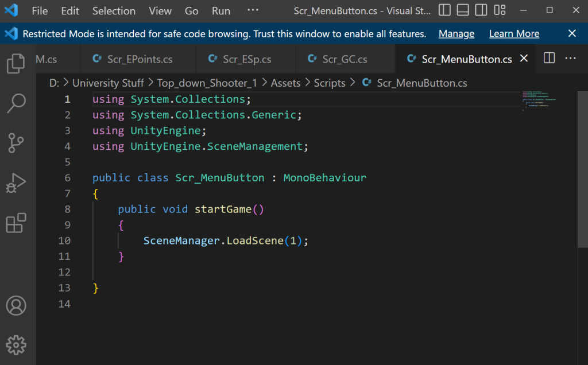Open the Customize Layout menu
Screen dimensions: 588x365
coord(500,10)
